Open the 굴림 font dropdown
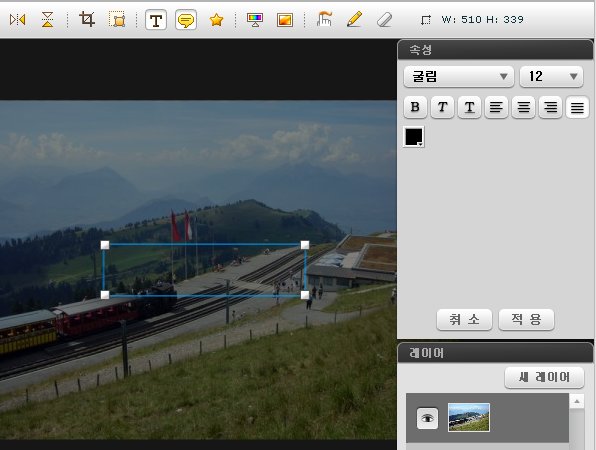Image resolution: width=596 pixels, height=450 pixels. tap(459, 76)
